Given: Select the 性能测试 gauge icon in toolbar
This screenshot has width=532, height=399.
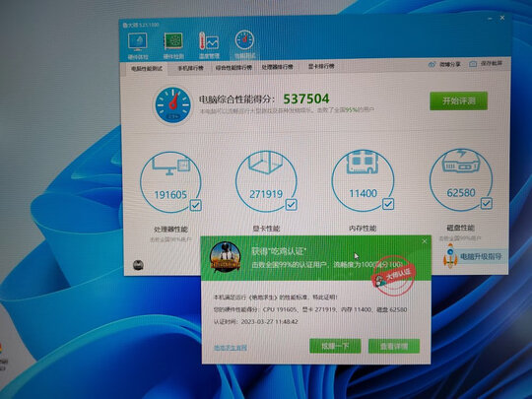Looking at the screenshot, I should coord(244,40).
